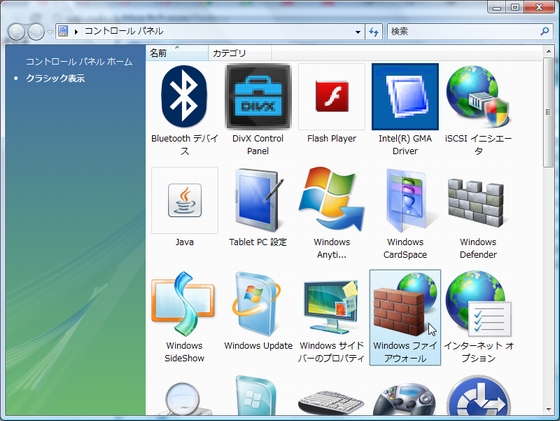560x421 pixels.
Task: Expand breadcrumb arrow before コントロール パネル
Action: tap(76, 32)
